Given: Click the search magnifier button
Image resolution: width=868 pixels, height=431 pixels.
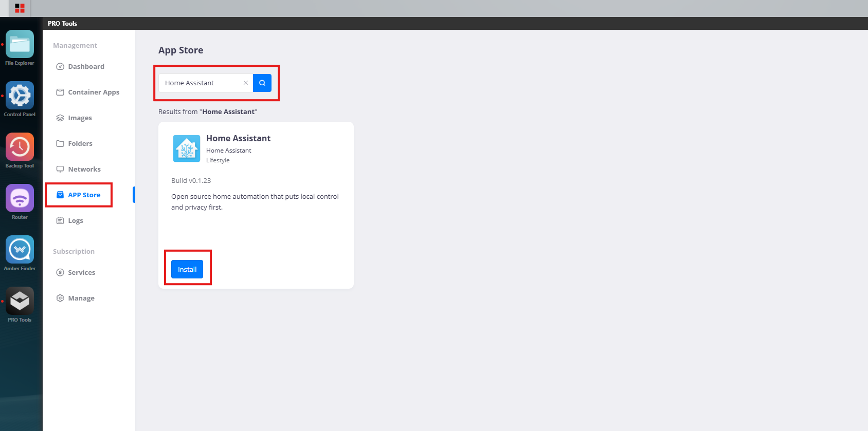Looking at the screenshot, I should click(262, 83).
